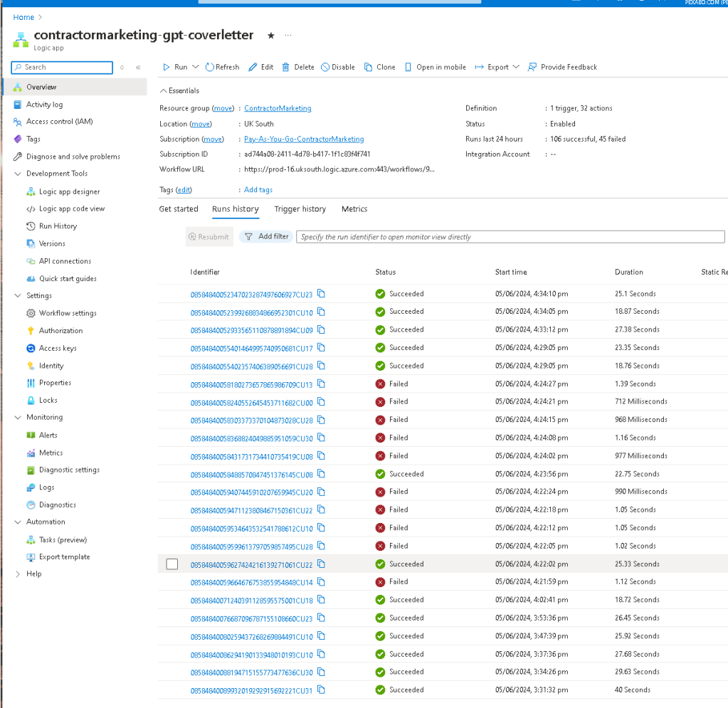The image size is (728, 708).
Task: Open ContractorMarketing resource group link
Action: pos(278,109)
